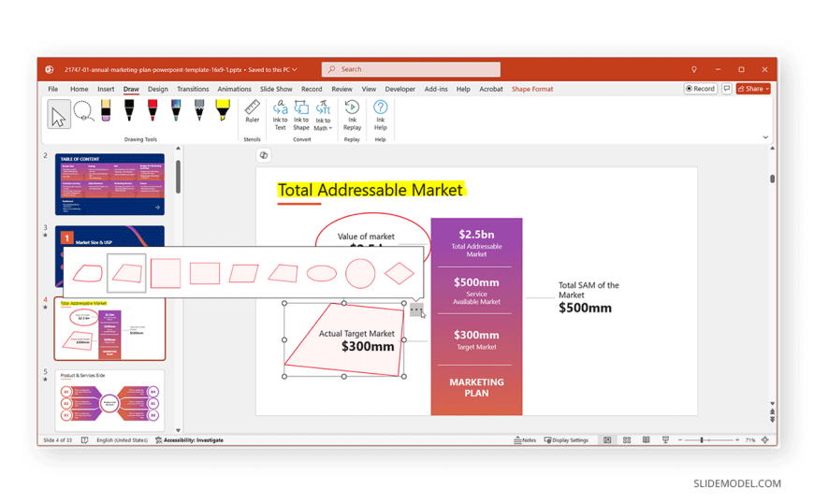Viewport: 814px width, 504px height.
Task: Select slide 2 Table of Content thumbnail
Action: [110, 184]
